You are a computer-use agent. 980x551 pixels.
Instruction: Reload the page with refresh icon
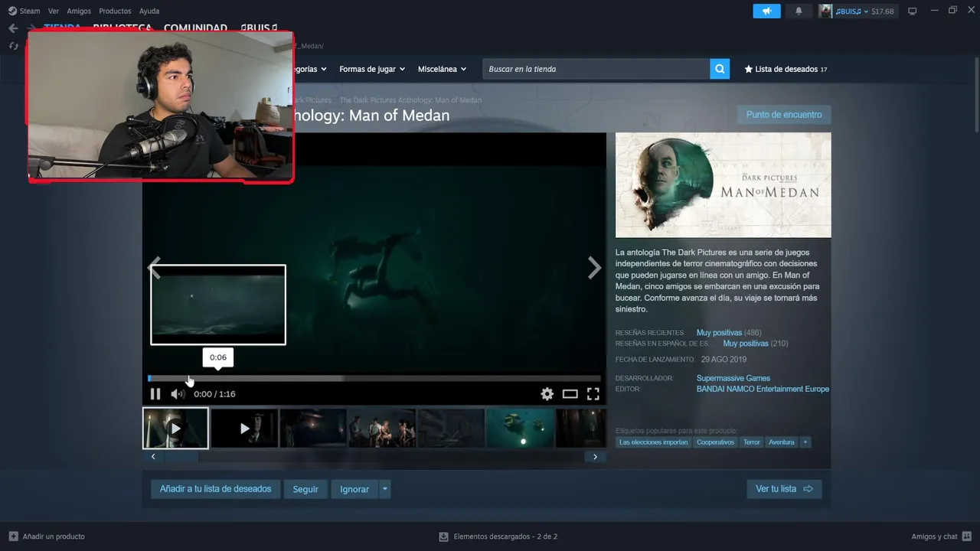(x=13, y=46)
